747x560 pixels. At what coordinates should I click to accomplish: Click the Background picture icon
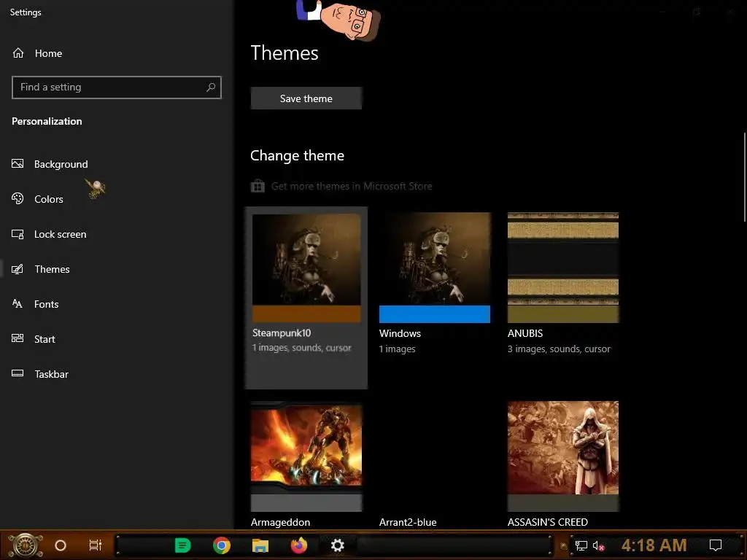click(x=18, y=164)
